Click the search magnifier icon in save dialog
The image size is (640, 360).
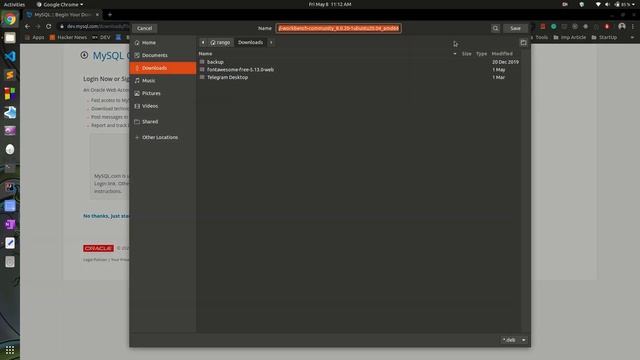tap(495, 28)
